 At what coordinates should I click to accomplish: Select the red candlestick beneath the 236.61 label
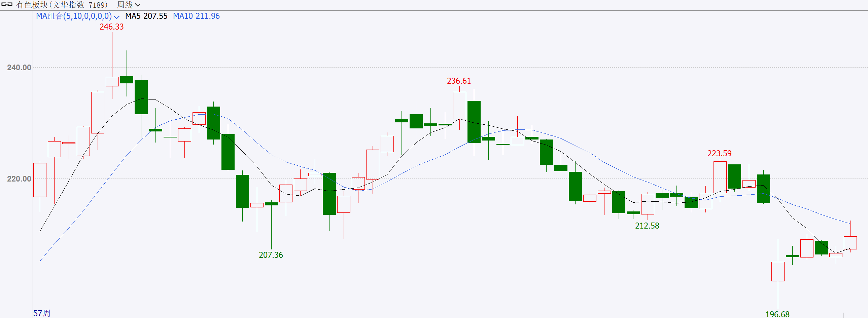(x=459, y=105)
